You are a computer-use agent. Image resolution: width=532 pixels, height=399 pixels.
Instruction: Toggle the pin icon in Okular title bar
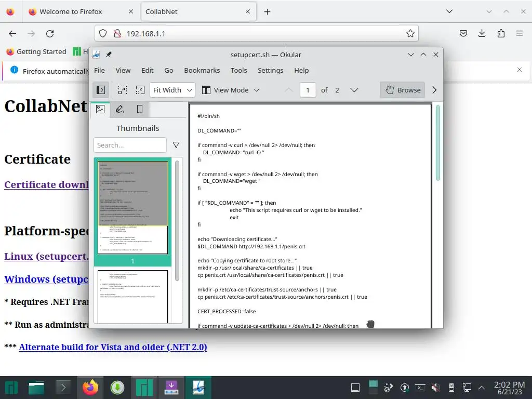click(109, 54)
